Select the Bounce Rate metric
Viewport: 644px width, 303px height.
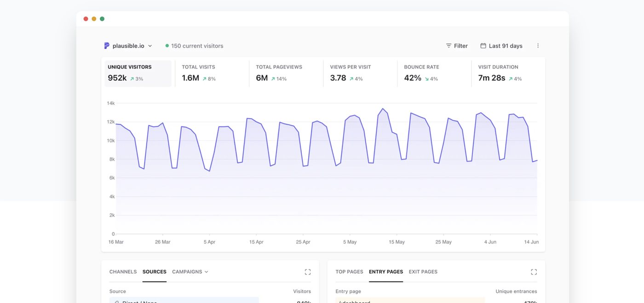click(434, 73)
